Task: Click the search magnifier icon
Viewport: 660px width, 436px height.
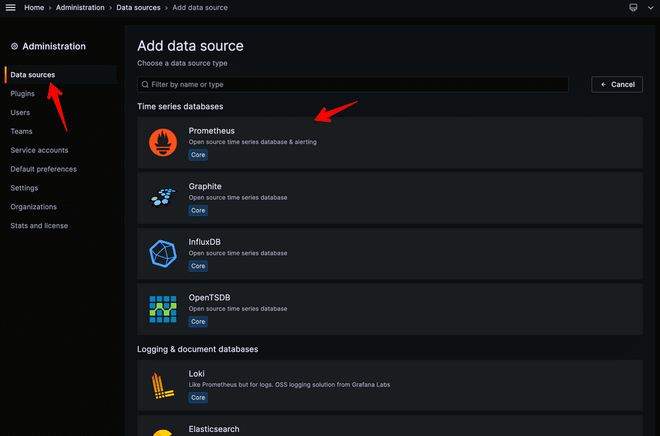Action: 146,85
